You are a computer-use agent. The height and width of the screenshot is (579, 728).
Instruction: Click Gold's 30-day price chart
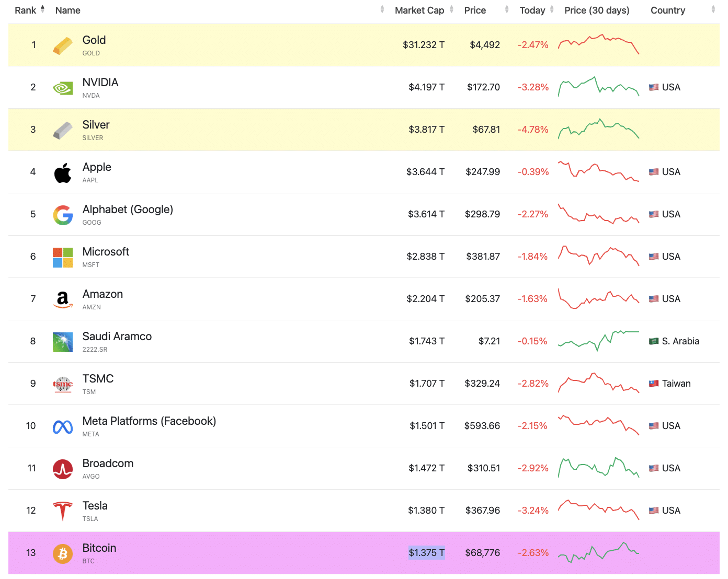click(x=599, y=44)
